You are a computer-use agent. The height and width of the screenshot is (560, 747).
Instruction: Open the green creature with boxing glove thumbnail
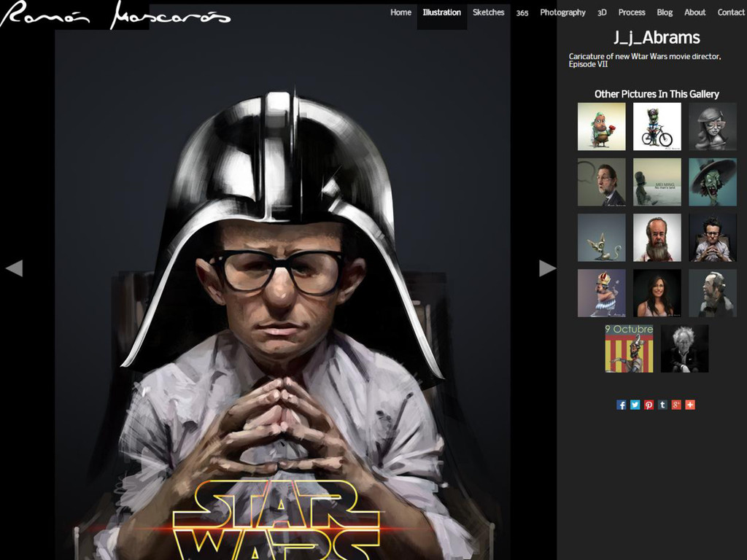click(602, 127)
